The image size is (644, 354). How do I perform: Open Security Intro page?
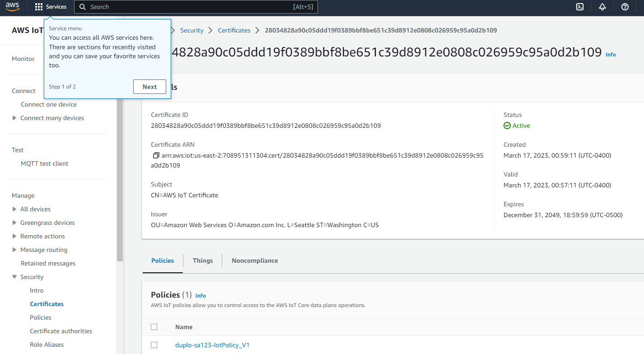(x=37, y=290)
